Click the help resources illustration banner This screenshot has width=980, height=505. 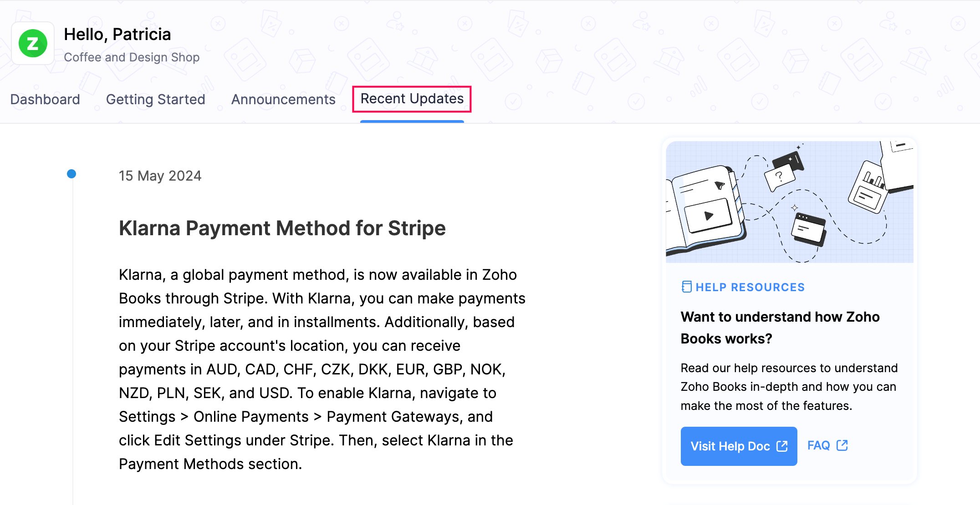pyautogui.click(x=789, y=202)
